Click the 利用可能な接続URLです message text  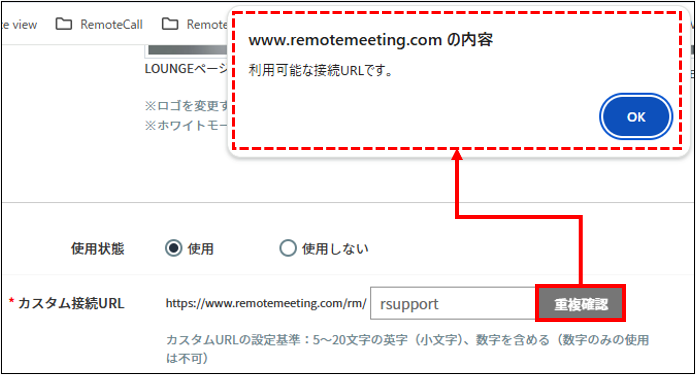coord(320,70)
